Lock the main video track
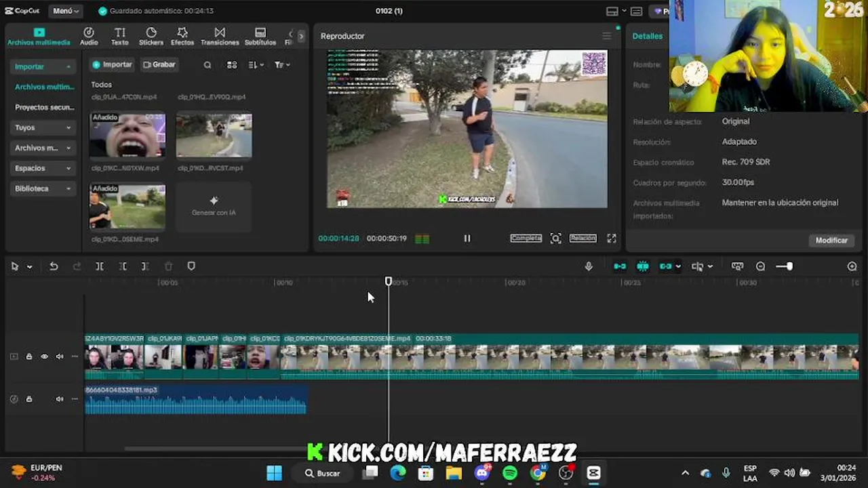868x488 pixels. coord(29,357)
